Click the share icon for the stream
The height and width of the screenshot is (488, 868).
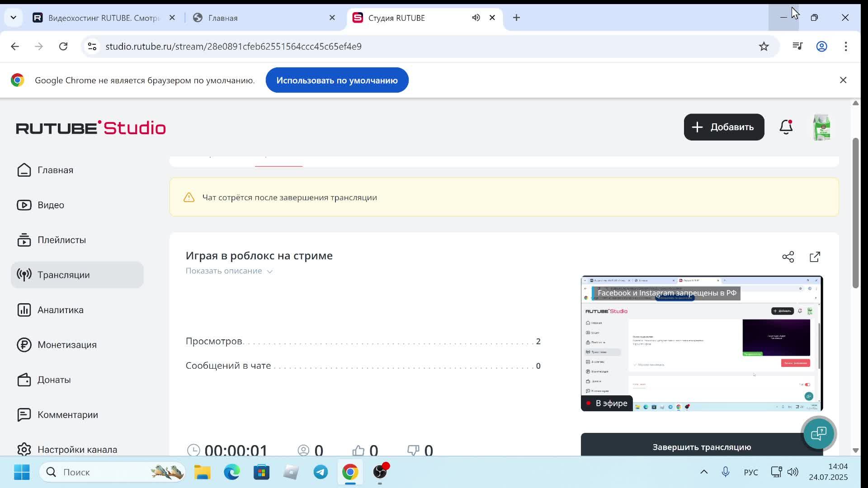[788, 257]
